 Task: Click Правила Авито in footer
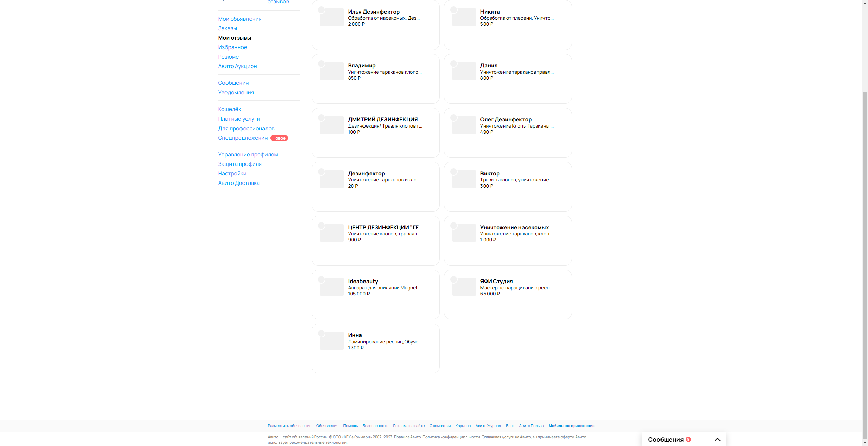pos(407,437)
